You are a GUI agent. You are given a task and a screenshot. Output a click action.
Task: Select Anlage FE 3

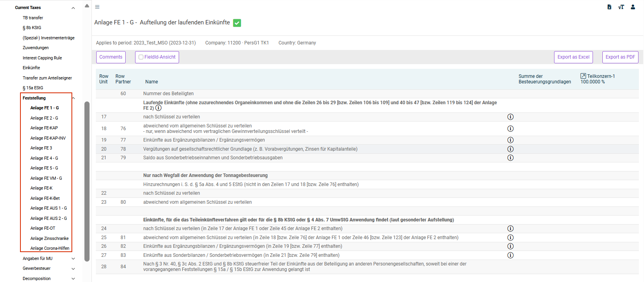coord(41,148)
